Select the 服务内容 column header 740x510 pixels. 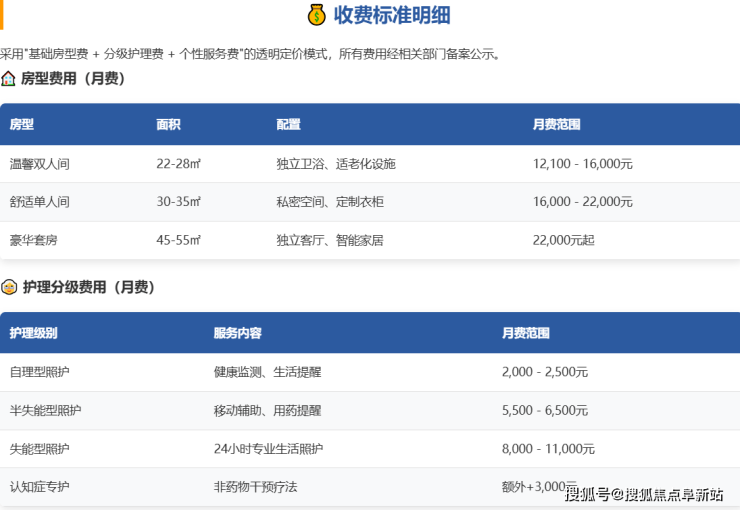(238, 333)
